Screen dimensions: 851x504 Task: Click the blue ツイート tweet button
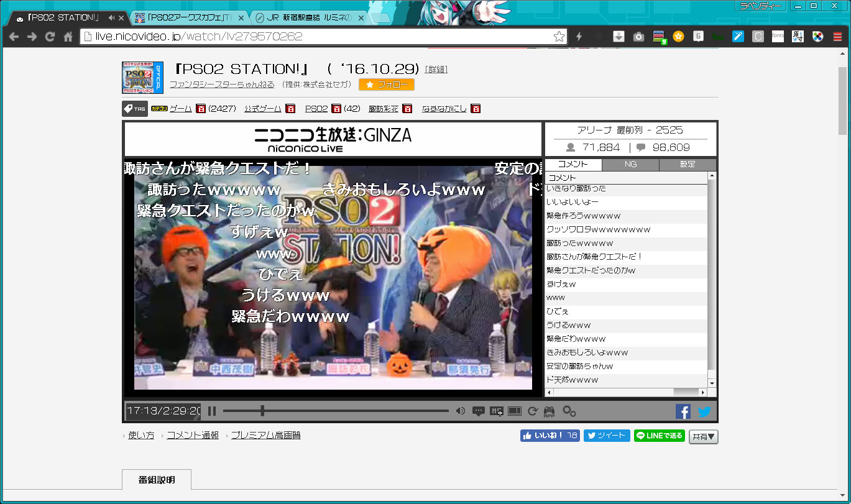pyautogui.click(x=607, y=436)
